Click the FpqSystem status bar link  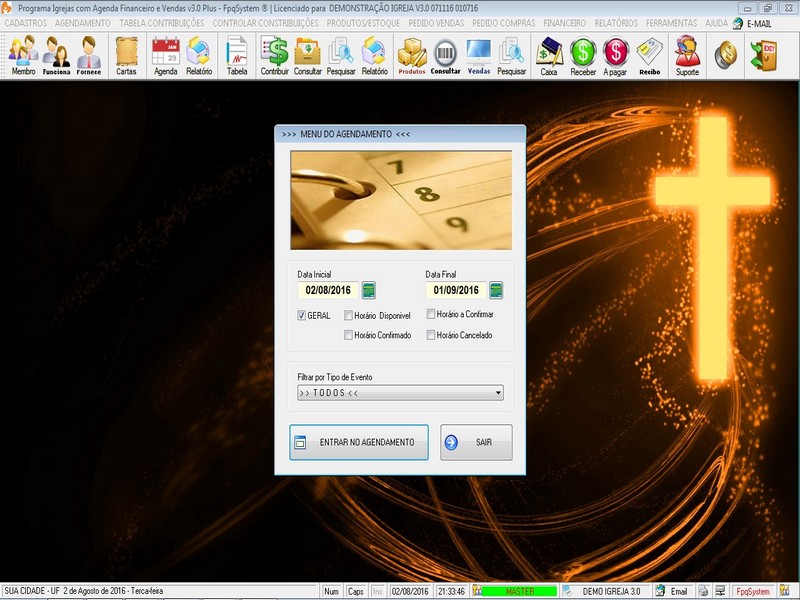click(x=753, y=591)
